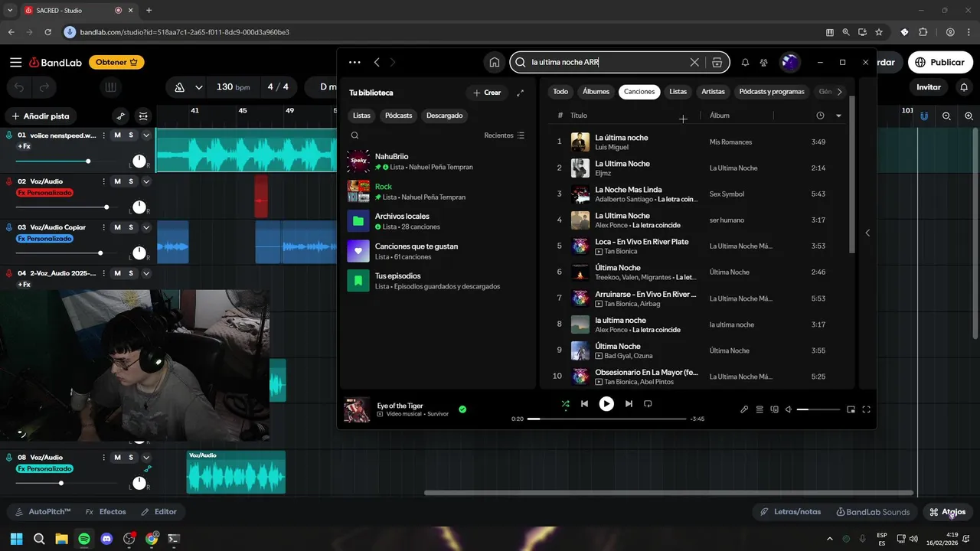Solo track 03 Voz/Audio Copiar

[131, 227]
